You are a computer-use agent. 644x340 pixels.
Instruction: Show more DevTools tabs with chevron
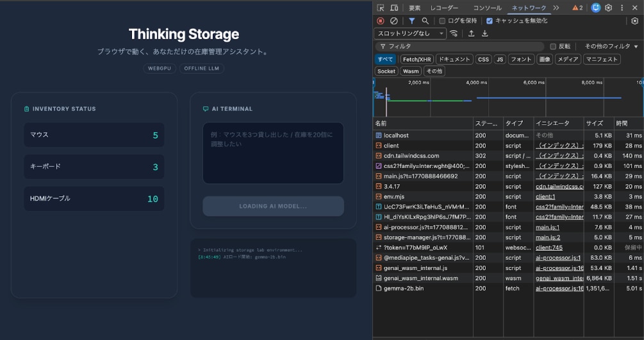coord(556,8)
